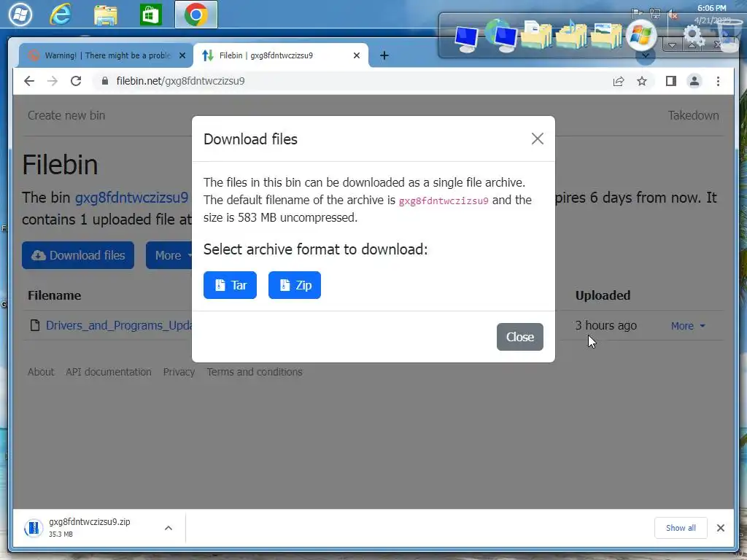Open API documentation footer link
Screen dimensions: 747x560
[109, 372]
